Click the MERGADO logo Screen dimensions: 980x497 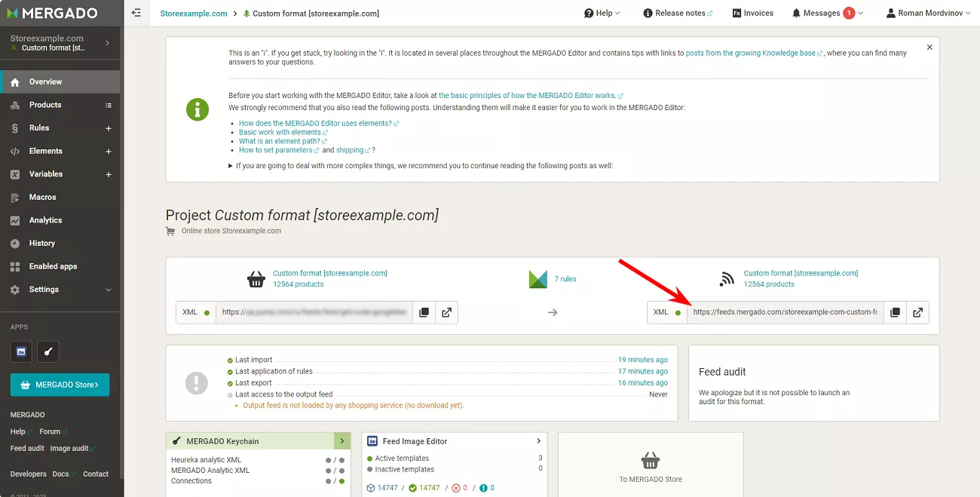52,13
